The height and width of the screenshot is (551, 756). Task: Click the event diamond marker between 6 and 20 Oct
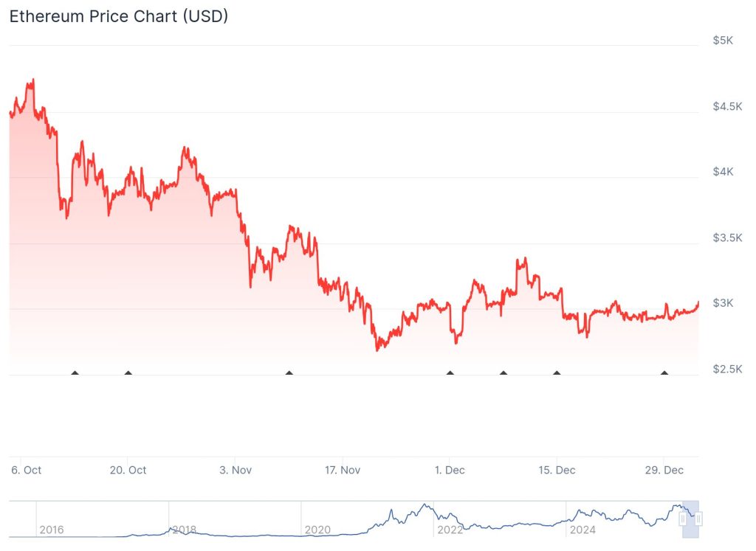coord(75,373)
